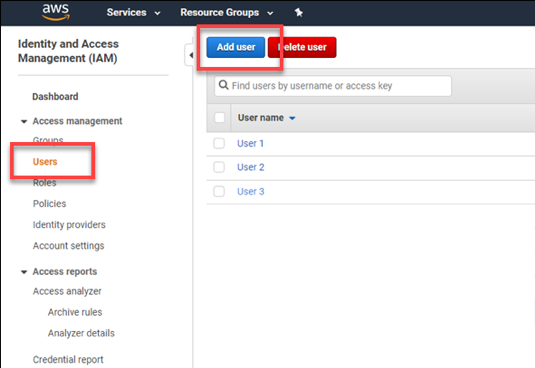Open the User 1 link
Screen dimensions: 535x368
pyautogui.click(x=250, y=144)
